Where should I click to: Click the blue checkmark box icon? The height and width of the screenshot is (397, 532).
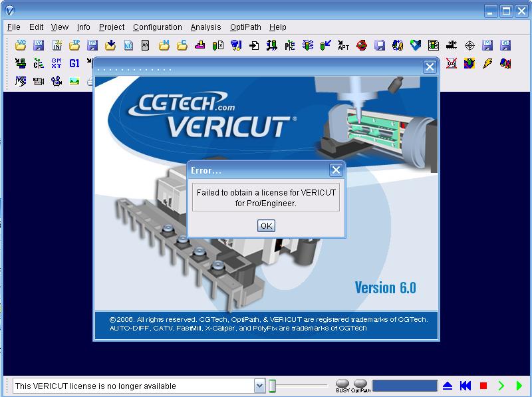tap(416, 45)
